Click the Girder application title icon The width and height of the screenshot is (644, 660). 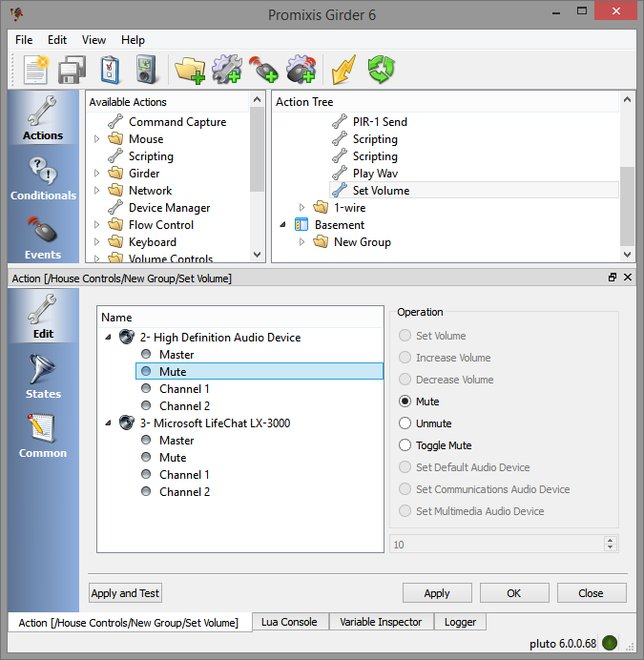(x=17, y=14)
